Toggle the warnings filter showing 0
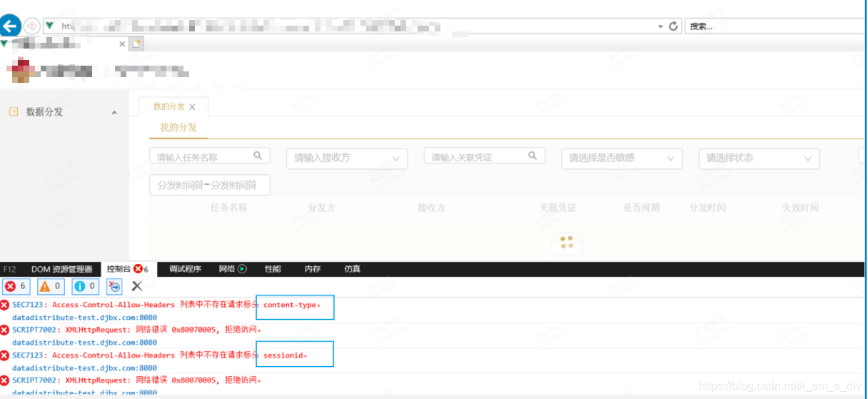Image resolution: width=868 pixels, height=399 pixels. pos(50,286)
